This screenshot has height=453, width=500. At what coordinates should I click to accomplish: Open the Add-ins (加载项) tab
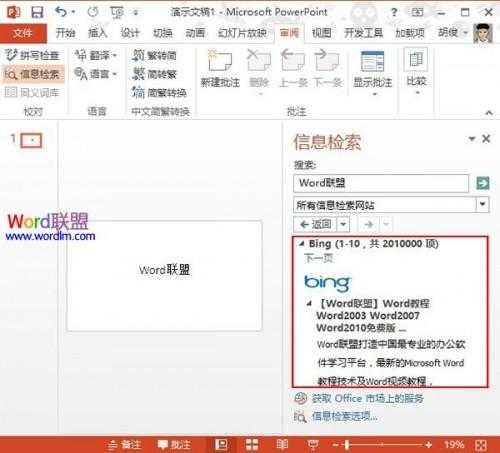(410, 33)
